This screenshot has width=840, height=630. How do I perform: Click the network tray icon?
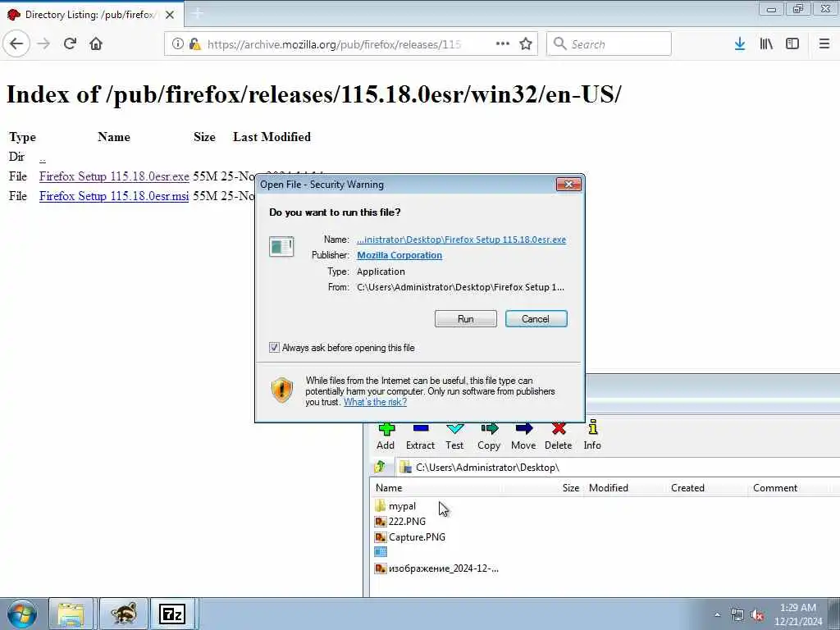[x=737, y=615]
